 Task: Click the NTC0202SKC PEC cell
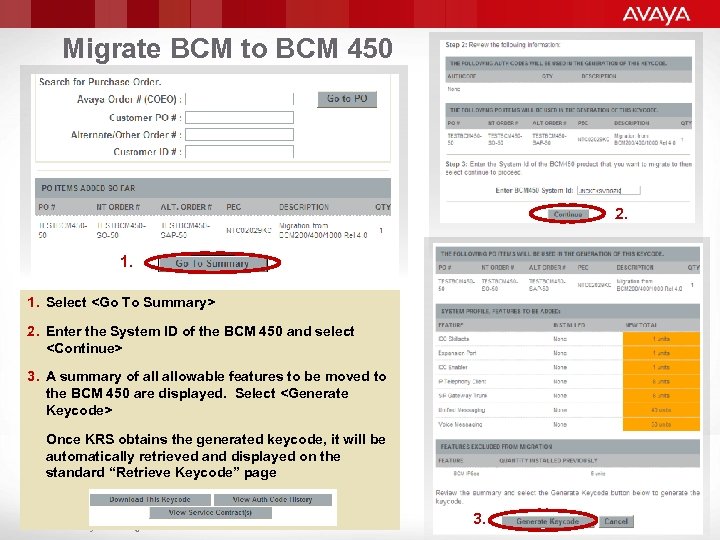pyautogui.click(x=248, y=230)
